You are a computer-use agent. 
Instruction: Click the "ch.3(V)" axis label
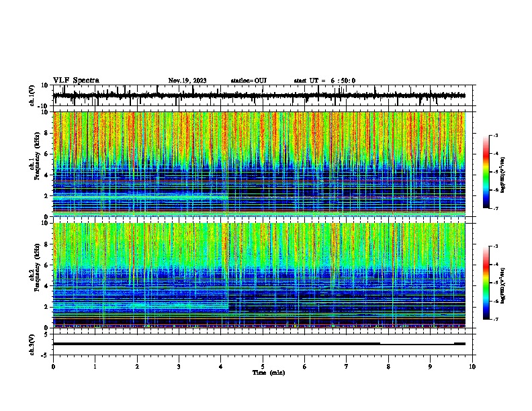(x=32, y=345)
